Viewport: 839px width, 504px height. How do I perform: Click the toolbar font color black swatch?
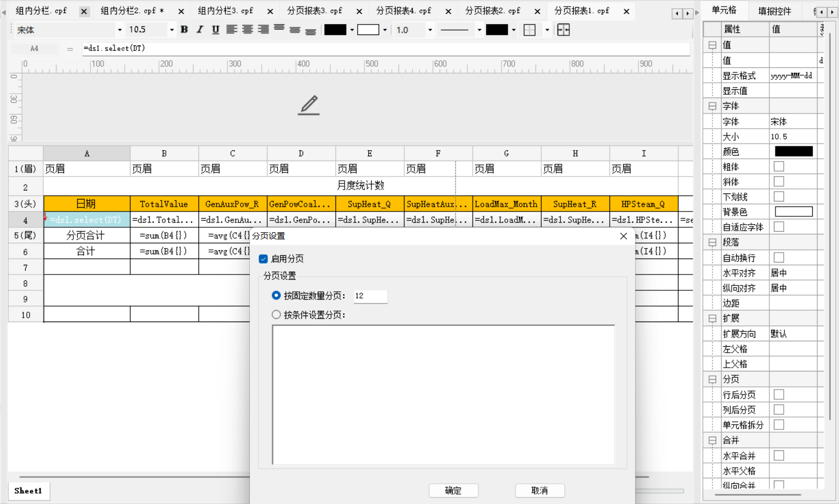pyautogui.click(x=335, y=30)
